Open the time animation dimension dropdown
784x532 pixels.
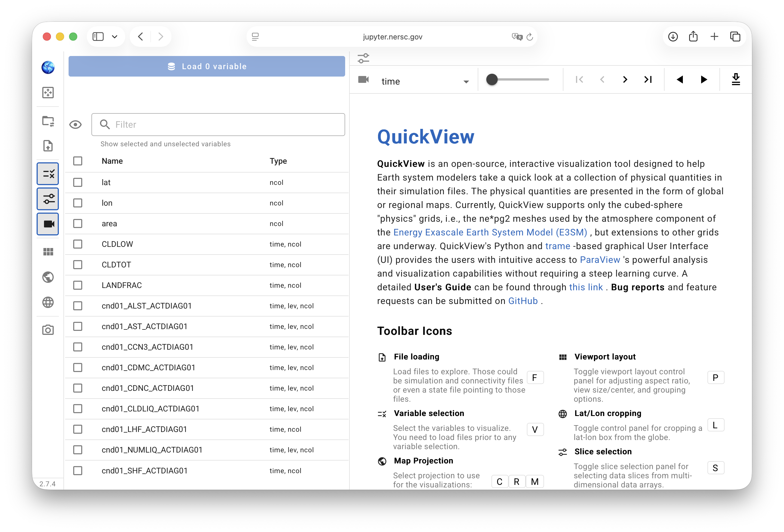(x=425, y=81)
